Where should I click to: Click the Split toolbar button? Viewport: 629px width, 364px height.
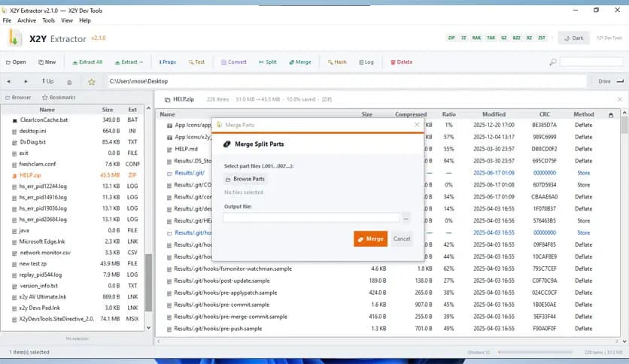coord(268,62)
